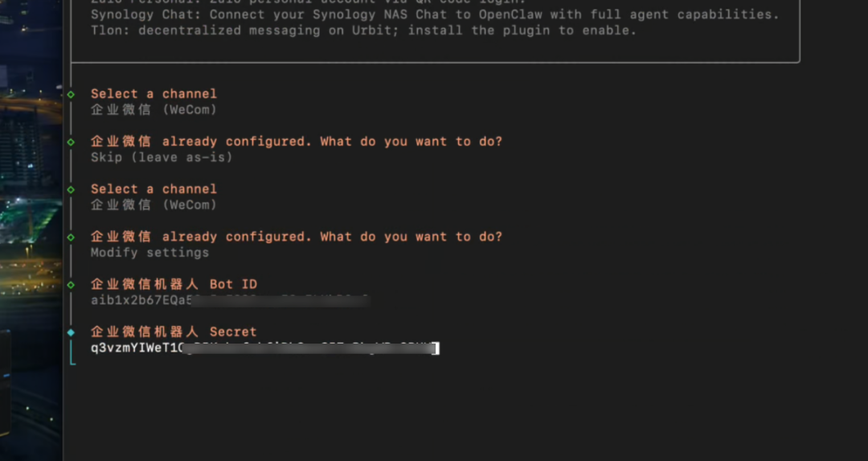The image size is (868, 461).
Task: Click the first "企业微信 (WeCom)" channel answer
Action: pyautogui.click(x=154, y=109)
